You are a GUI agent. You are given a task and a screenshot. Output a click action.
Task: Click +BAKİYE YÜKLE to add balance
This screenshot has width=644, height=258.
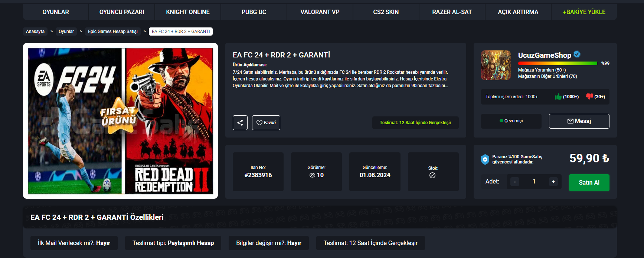click(584, 12)
